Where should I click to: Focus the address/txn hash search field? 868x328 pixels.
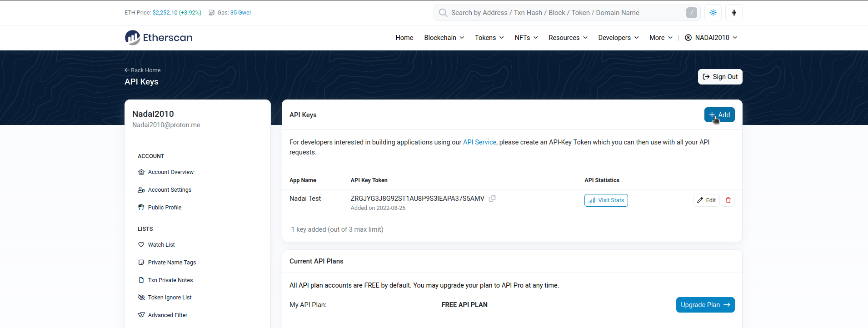pos(567,13)
